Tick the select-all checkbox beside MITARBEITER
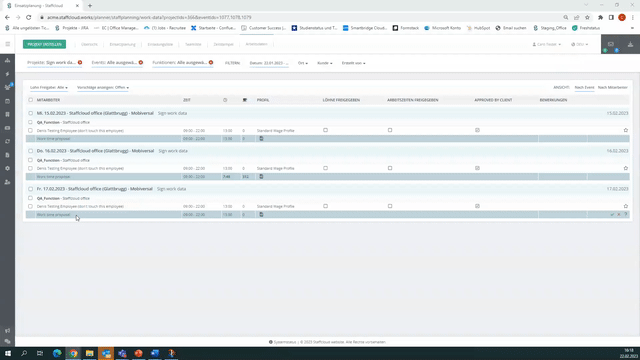This screenshot has height=360, width=640. click(31, 100)
